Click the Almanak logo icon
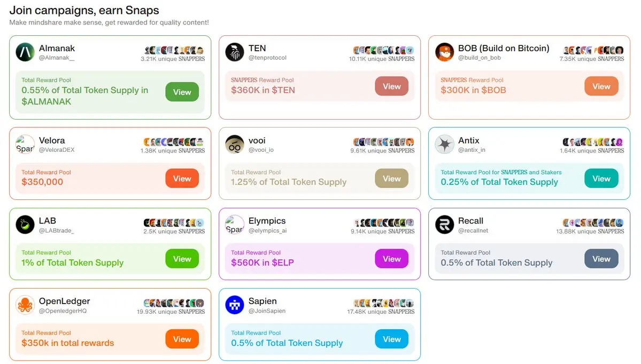The height and width of the screenshot is (364, 641). [x=25, y=52]
